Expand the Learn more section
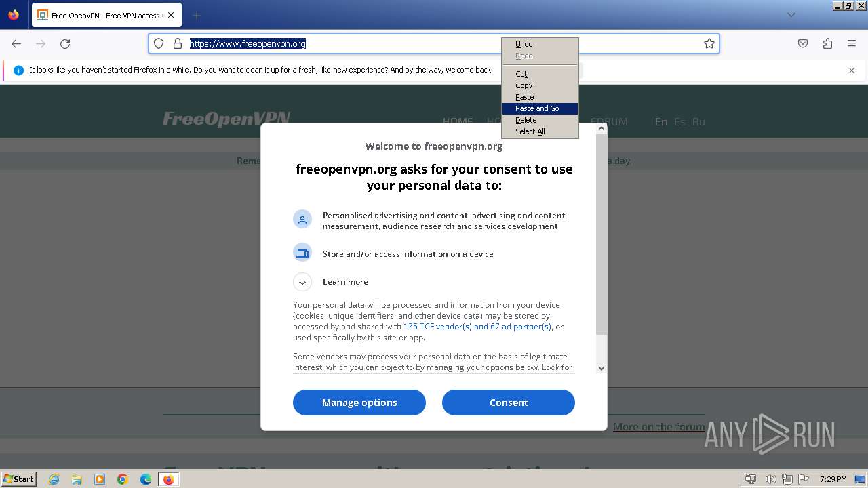This screenshot has width=868, height=488. tap(302, 282)
